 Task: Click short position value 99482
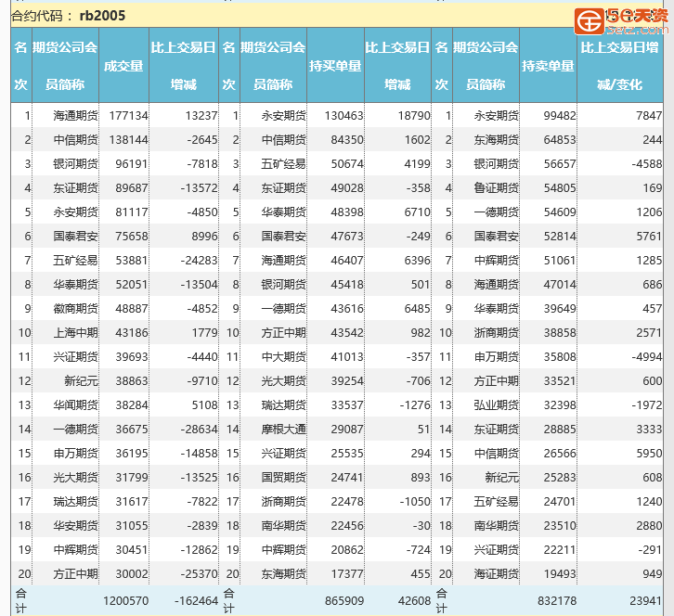click(x=560, y=116)
